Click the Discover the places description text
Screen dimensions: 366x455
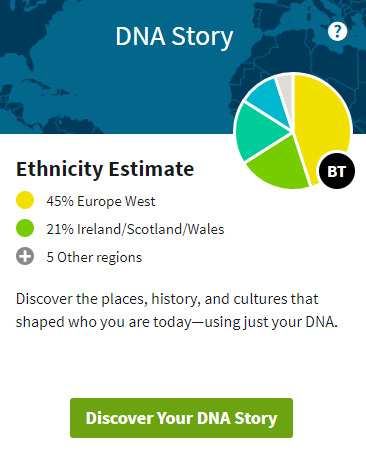click(177, 310)
